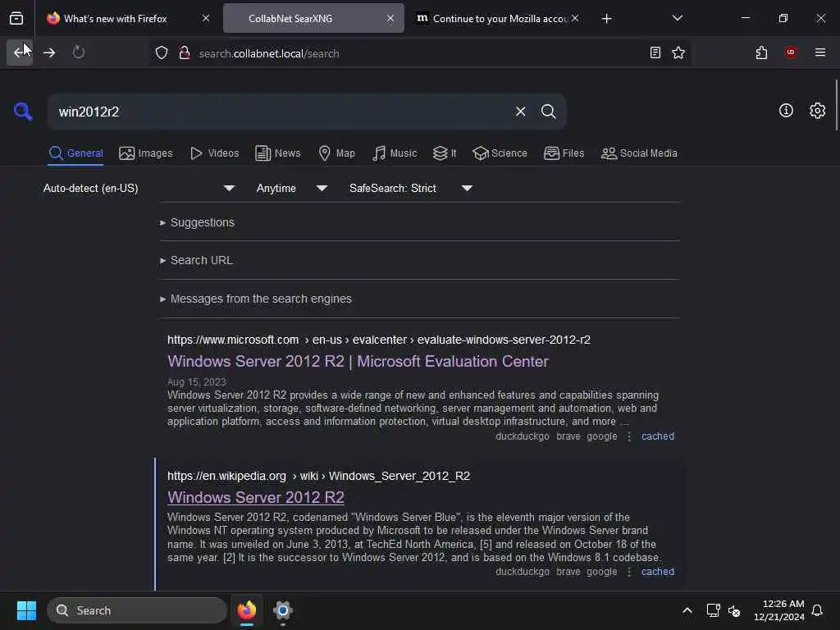Viewport: 840px width, 630px height.
Task: Reload the page with refresh icon
Action: [x=78, y=52]
